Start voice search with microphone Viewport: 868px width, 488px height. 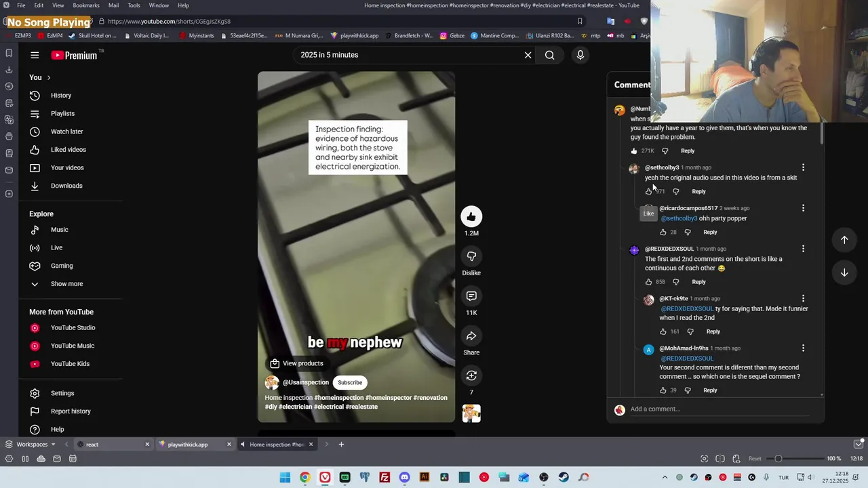(580, 55)
